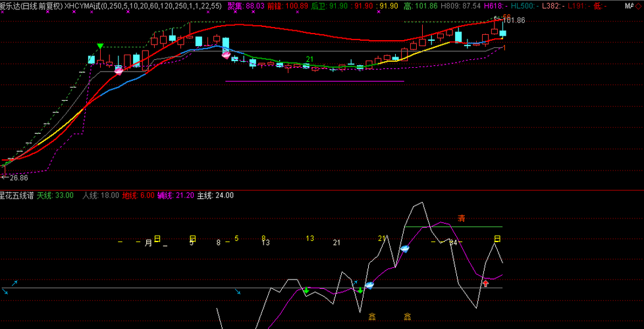
Task: Click the orange 56 label near the top high
Action: point(507,17)
